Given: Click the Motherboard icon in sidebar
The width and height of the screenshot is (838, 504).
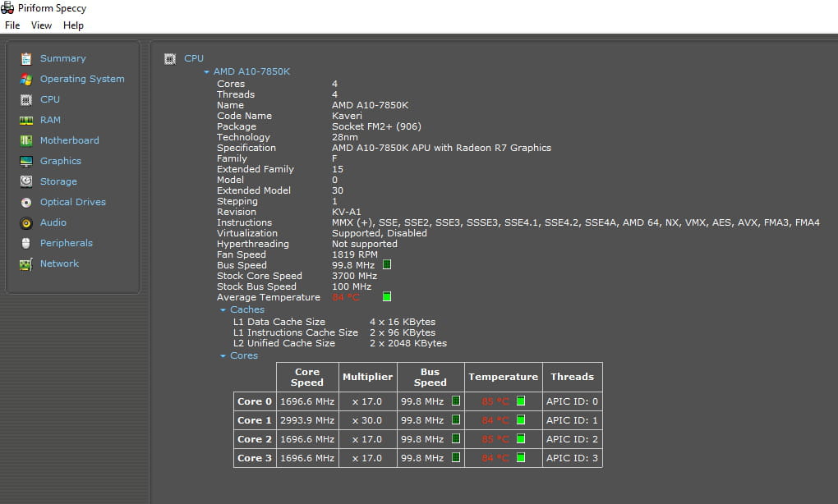Looking at the screenshot, I should point(25,140).
